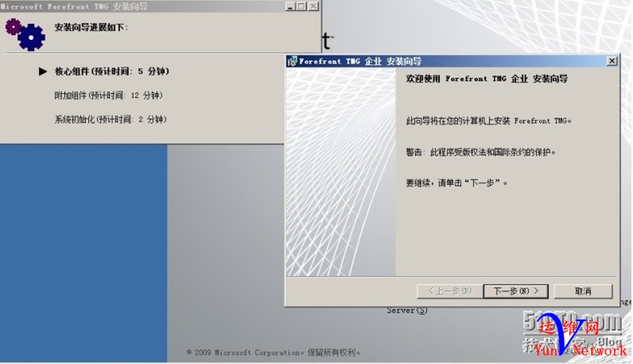Click the arrow marker beside 核心组件

pyautogui.click(x=42, y=72)
